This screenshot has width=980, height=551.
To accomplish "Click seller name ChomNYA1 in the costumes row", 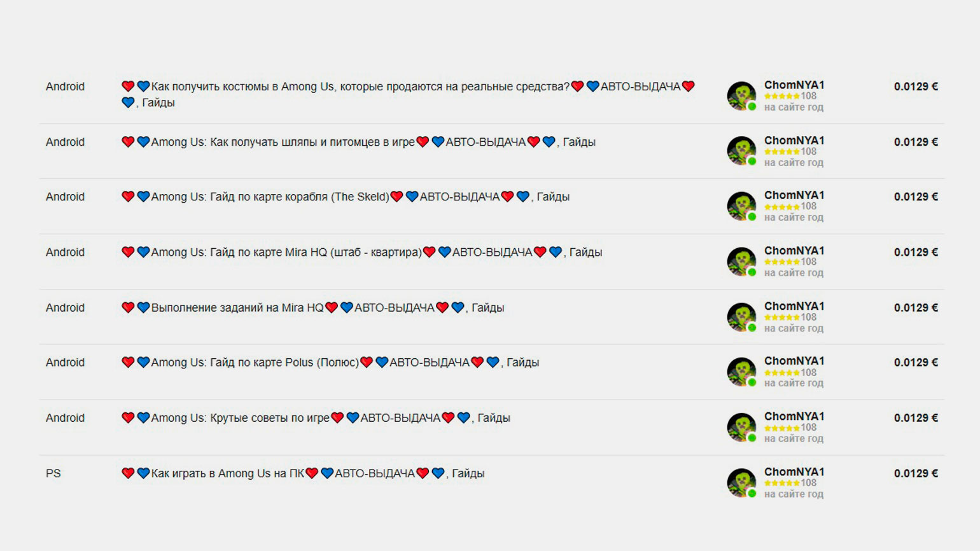I will [x=794, y=85].
